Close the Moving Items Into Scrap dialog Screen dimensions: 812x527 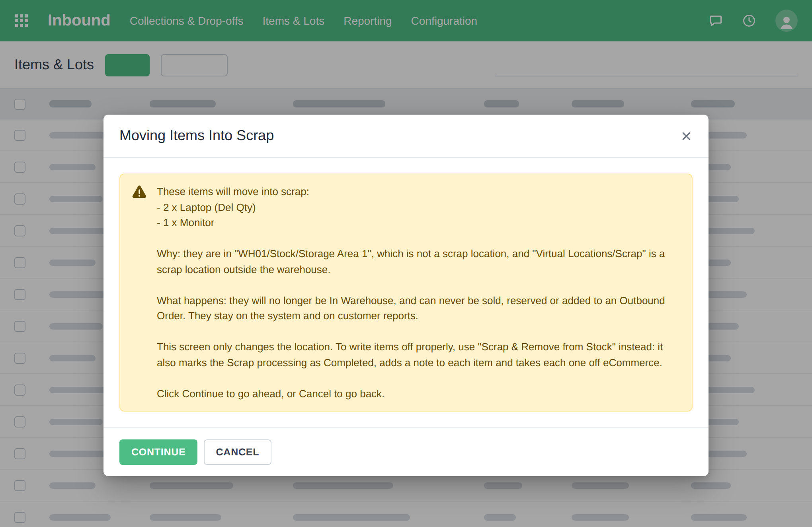686,136
